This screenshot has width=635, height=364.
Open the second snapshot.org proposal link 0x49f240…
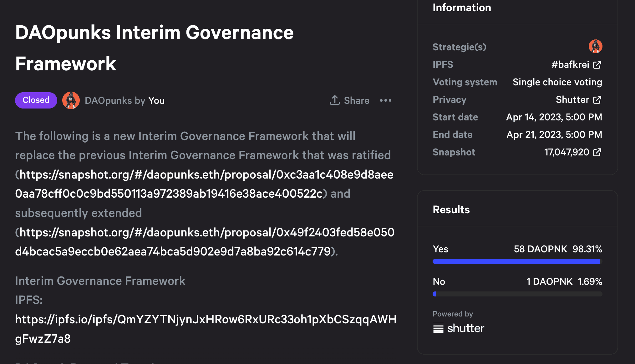205,242
